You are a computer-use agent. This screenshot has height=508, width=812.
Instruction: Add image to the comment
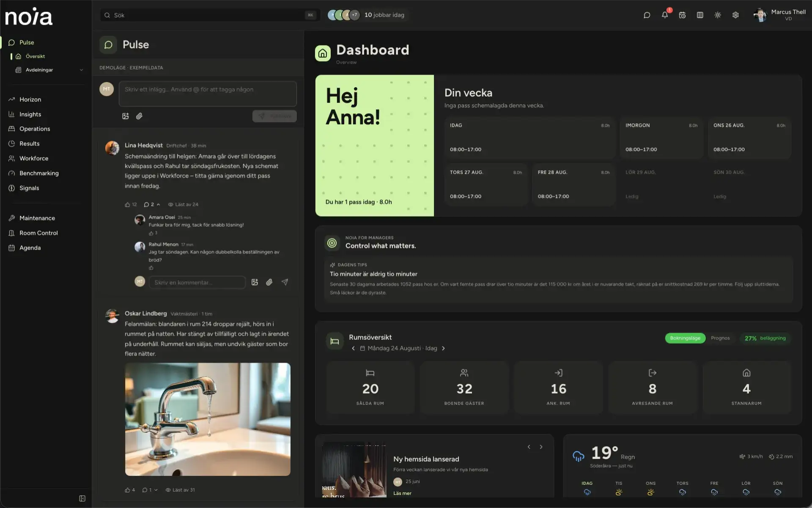click(255, 282)
